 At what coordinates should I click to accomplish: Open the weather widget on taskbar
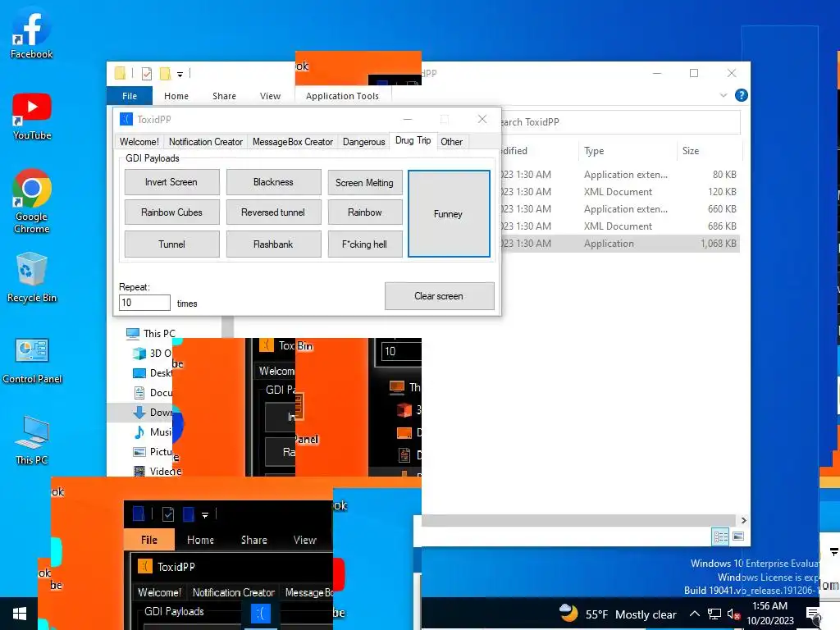click(617, 614)
